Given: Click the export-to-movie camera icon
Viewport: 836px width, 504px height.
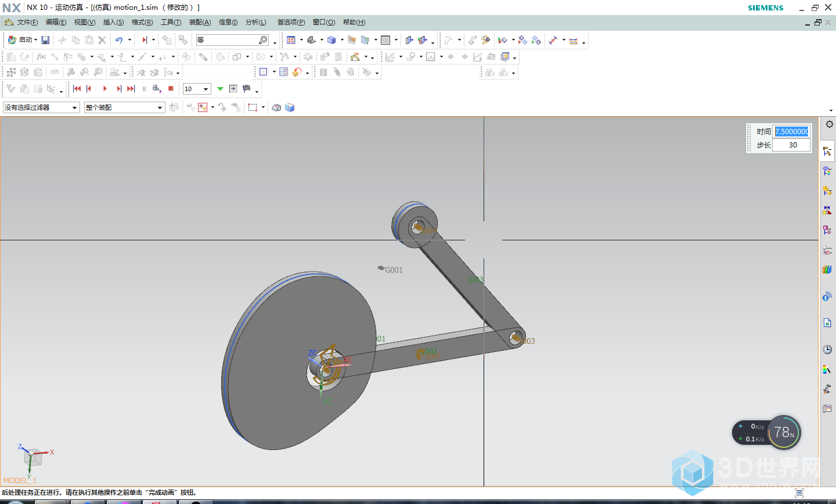Looking at the screenshot, I should pyautogui.click(x=157, y=89).
